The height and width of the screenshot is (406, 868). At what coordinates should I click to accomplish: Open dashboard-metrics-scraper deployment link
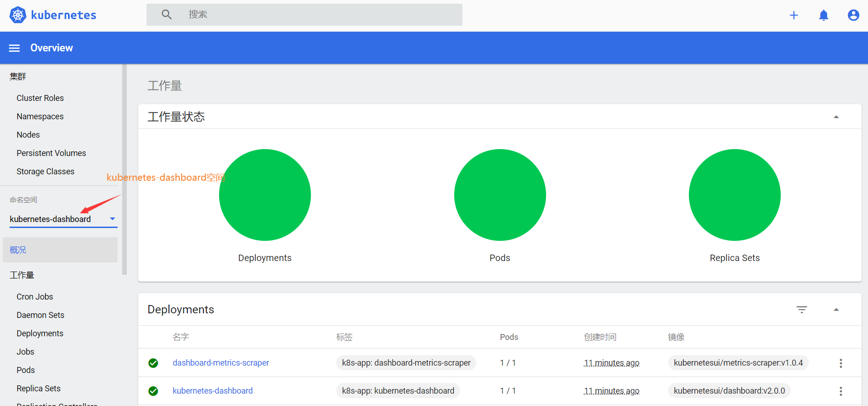[x=221, y=363]
